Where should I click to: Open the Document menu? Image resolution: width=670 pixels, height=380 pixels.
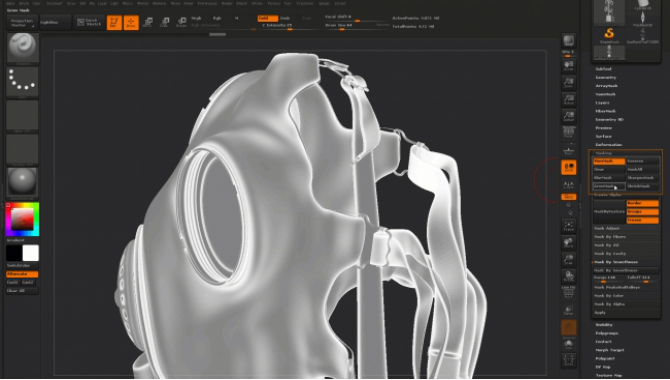tap(54, 3)
